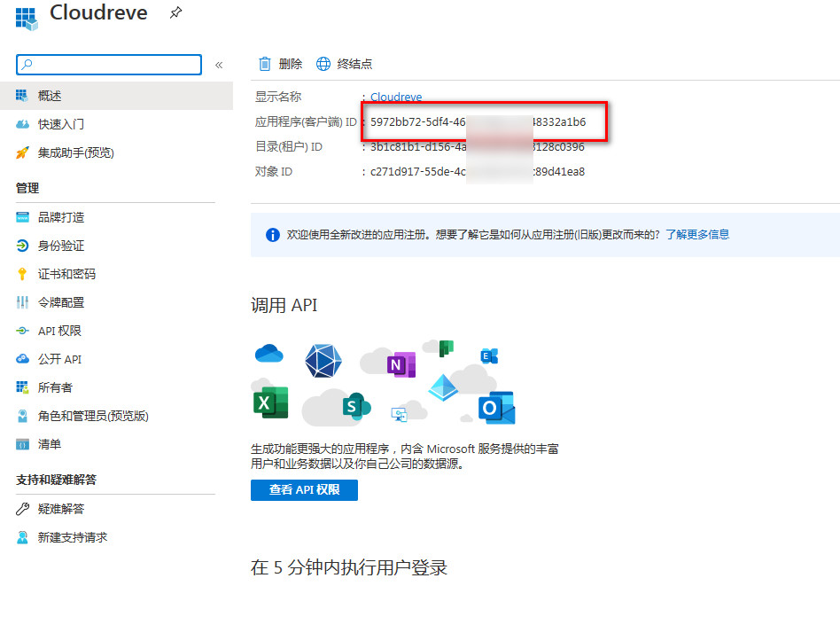840x617 pixels.
Task: Click the 目录(租户) ID label
Action: [x=289, y=146]
